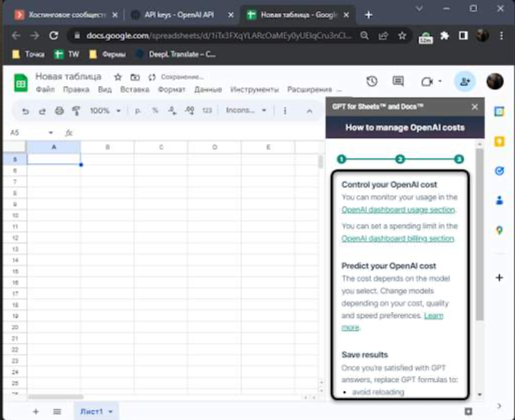The height and width of the screenshot is (420, 515).
Task: Click the Undo arrow in the toolbar
Action: tap(25, 111)
